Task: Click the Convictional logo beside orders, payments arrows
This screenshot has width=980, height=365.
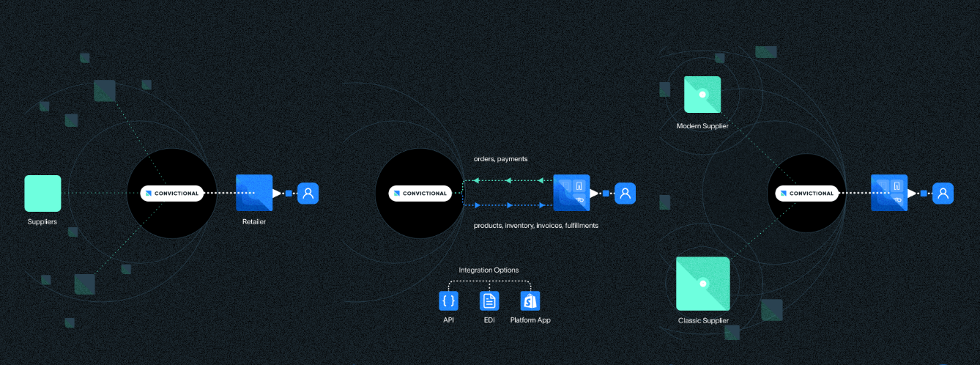Action: [419, 193]
